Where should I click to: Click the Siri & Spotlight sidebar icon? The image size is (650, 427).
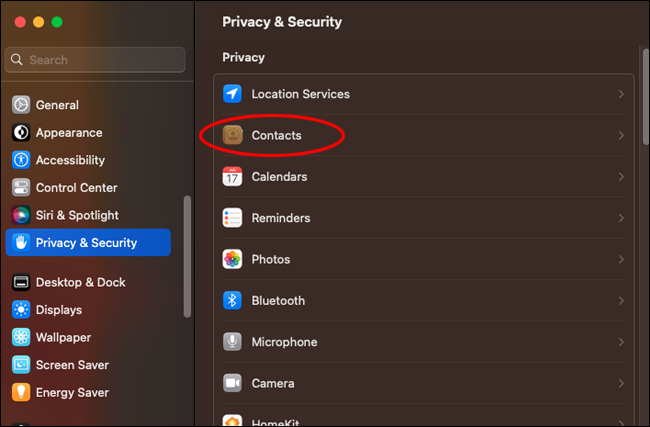tap(21, 215)
